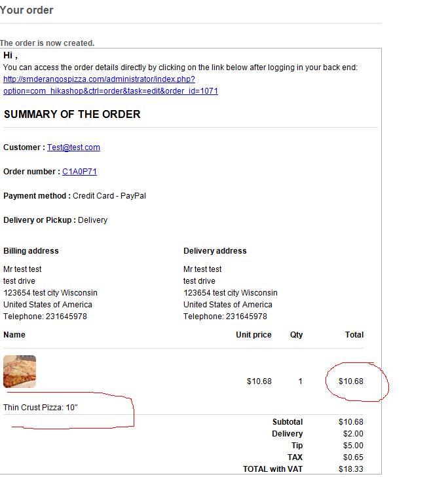Click the pizza product thumbnail image
This screenshot has width=448, height=483.
click(20, 372)
